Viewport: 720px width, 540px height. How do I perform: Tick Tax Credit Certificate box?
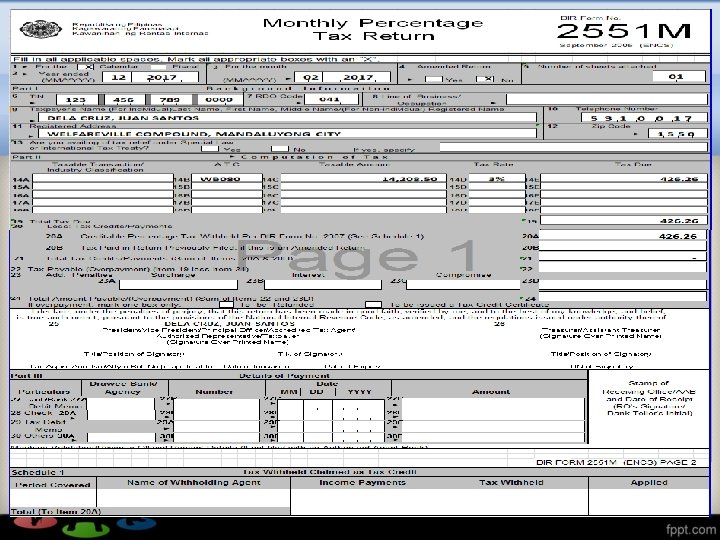pyautogui.click(x=373, y=304)
